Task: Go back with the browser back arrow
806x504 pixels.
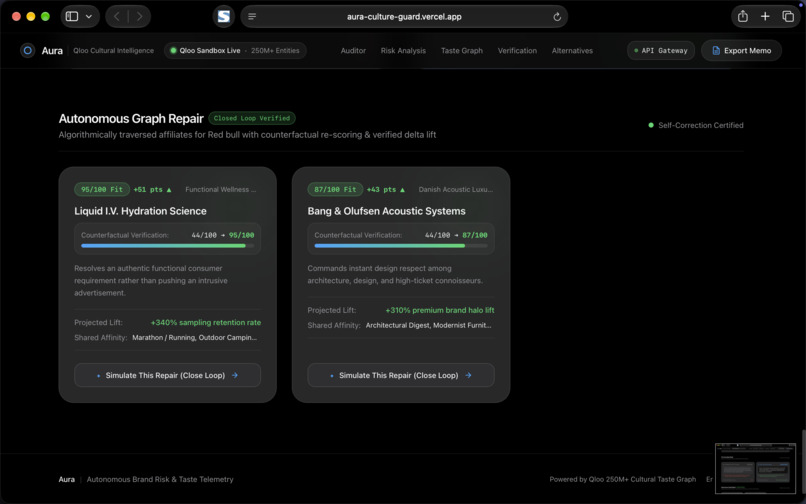Action: click(117, 16)
